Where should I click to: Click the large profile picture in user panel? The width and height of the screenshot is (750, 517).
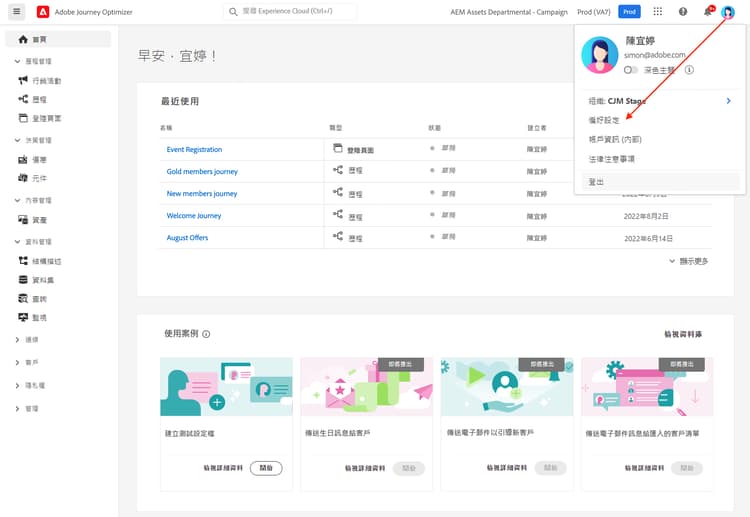tap(599, 55)
